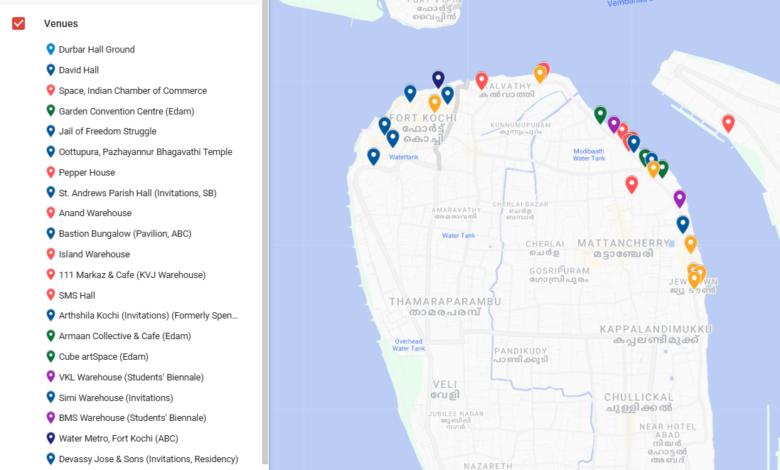
Task: Select the David Hall pin icon
Action: click(x=50, y=70)
